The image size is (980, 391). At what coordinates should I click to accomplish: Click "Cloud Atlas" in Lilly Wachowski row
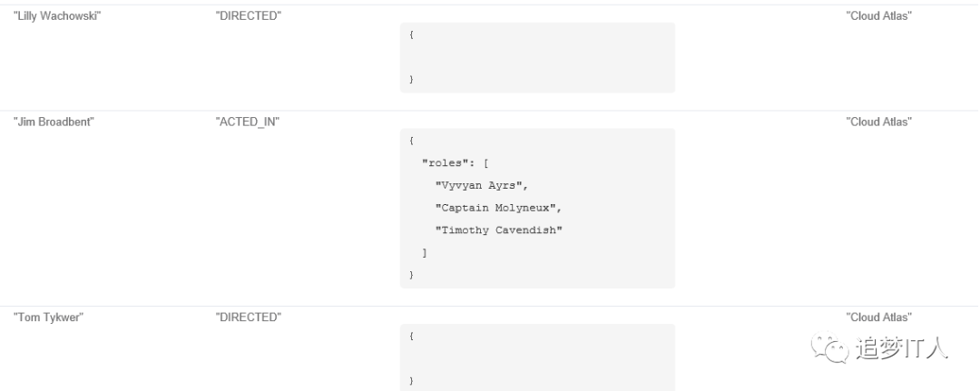[878, 16]
